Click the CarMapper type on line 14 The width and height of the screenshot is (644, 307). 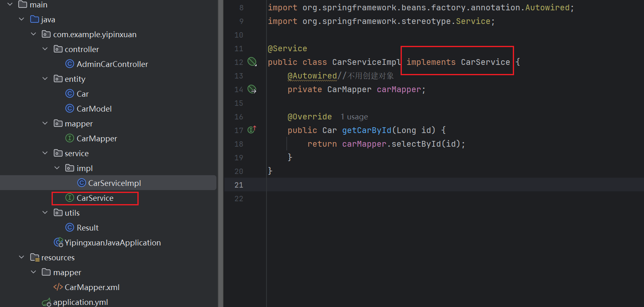349,89
